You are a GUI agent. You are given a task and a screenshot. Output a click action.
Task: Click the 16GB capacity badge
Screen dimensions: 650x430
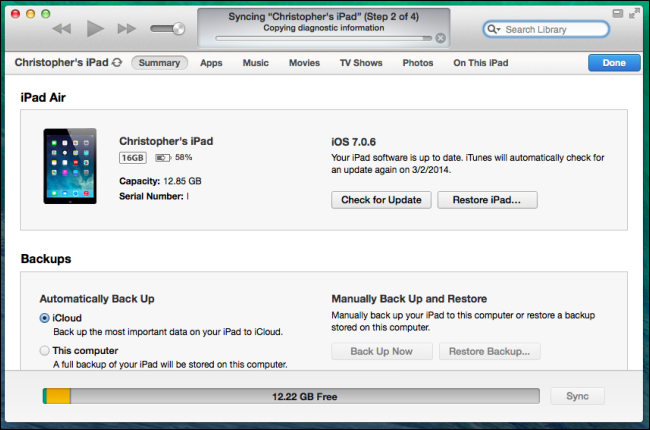tap(132, 158)
